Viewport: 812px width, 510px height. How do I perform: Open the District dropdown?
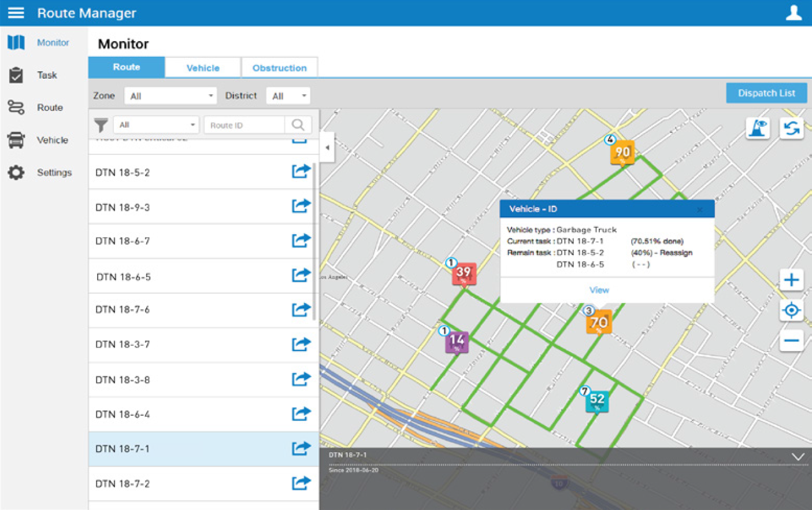[x=288, y=96]
